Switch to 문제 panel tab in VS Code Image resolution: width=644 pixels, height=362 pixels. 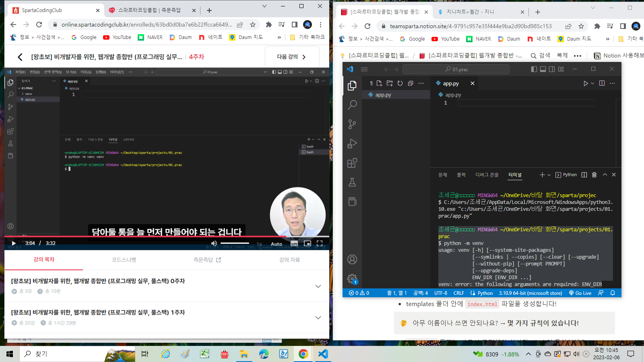click(443, 175)
